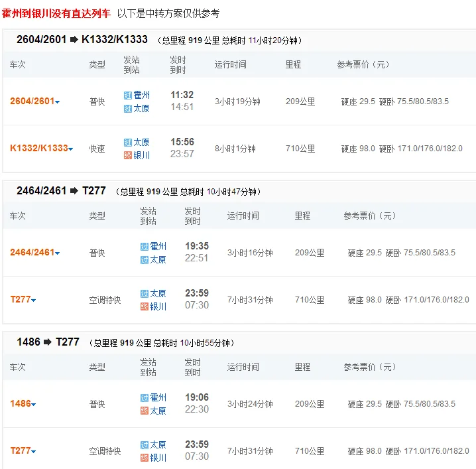
Task: Click the blue icon beside 霍州 in the 2604/2601 row
Action: pyautogui.click(x=128, y=96)
